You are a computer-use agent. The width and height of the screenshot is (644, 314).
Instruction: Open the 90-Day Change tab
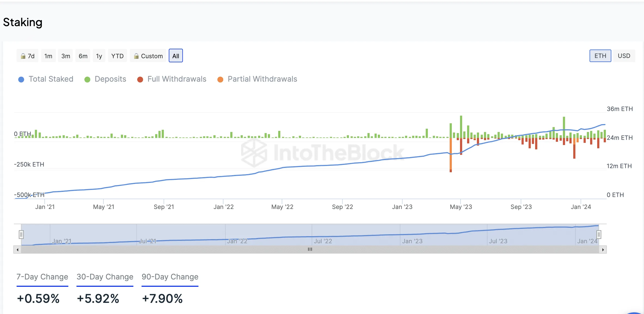pyautogui.click(x=170, y=277)
